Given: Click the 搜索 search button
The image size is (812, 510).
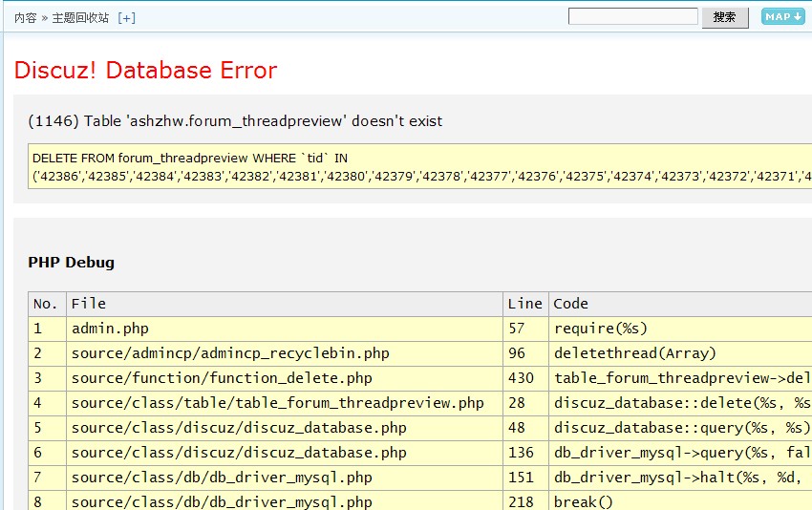Looking at the screenshot, I should pyautogui.click(x=724, y=17).
